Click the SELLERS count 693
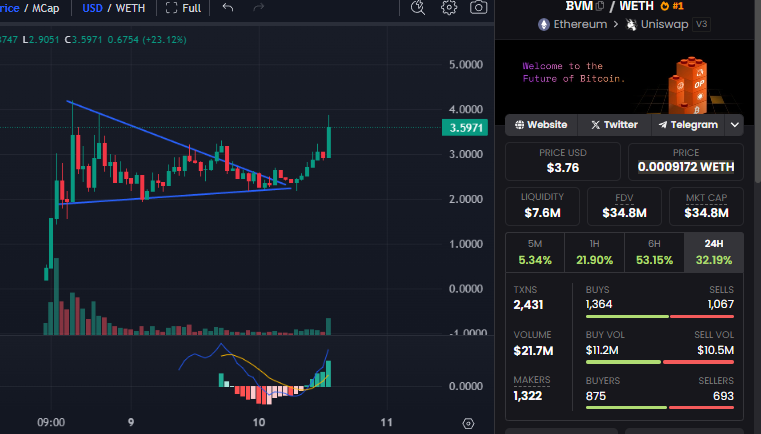Screen dimensions: 761x434 pyautogui.click(x=723, y=396)
